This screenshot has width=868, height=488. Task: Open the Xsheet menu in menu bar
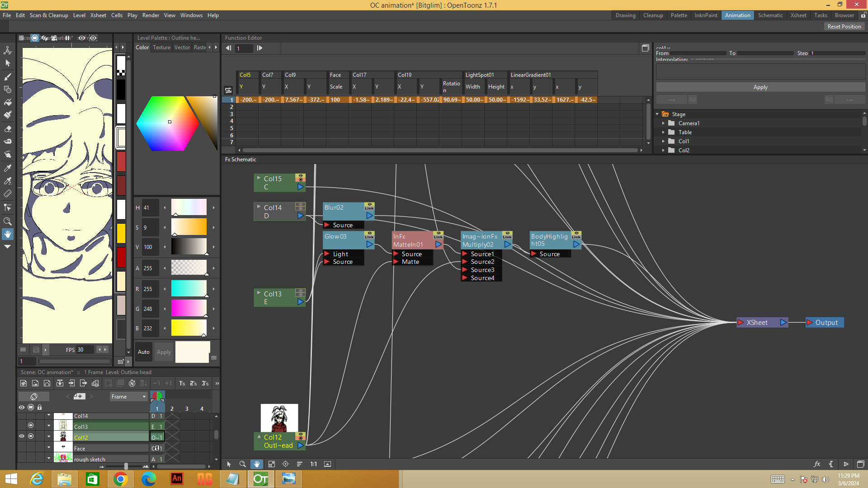(98, 15)
